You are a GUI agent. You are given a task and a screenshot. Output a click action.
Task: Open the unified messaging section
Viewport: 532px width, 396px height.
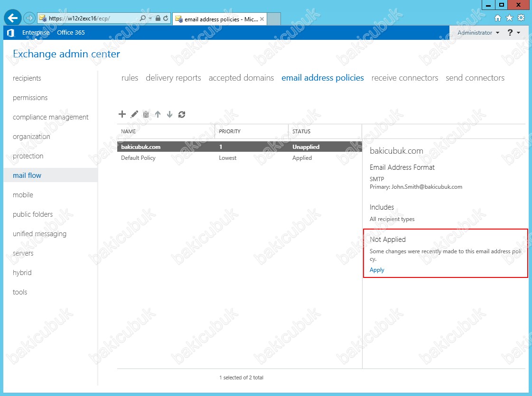40,234
